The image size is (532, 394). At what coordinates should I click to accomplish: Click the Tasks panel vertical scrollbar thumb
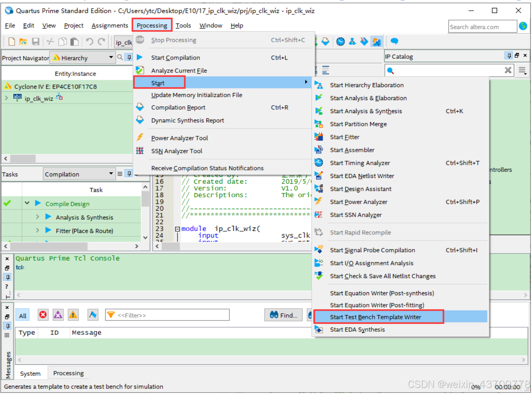145,199
